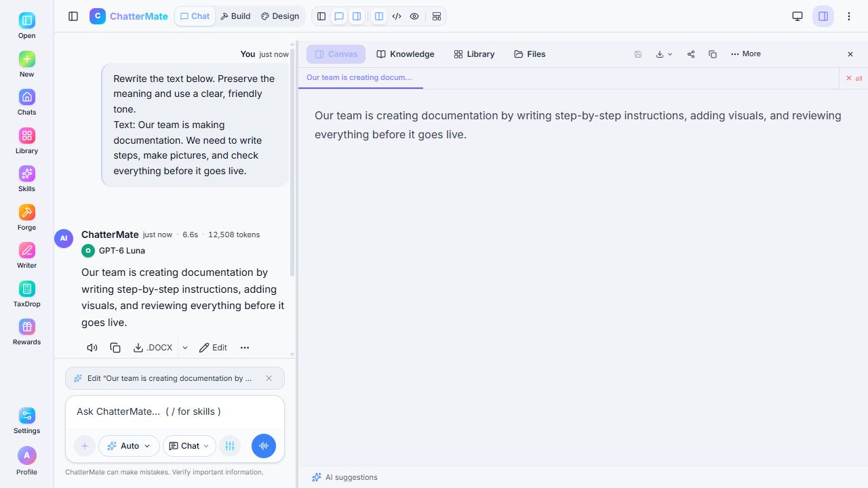Toggle the code view button
Image resolution: width=868 pixels, height=488 pixels.
397,16
